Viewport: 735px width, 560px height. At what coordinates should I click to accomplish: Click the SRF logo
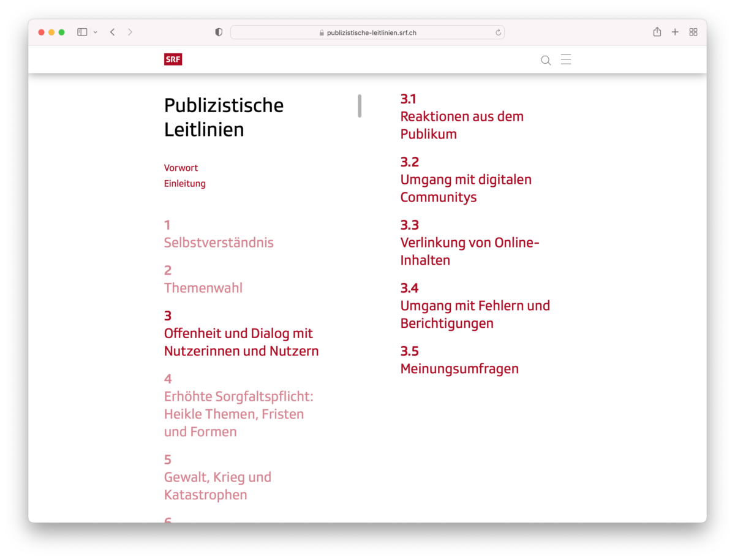click(173, 59)
